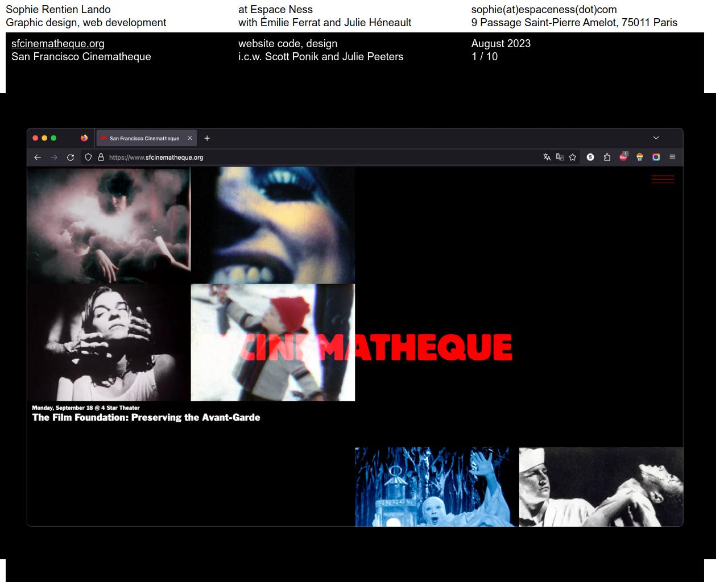Open the shield tracking protection icon

(88, 157)
